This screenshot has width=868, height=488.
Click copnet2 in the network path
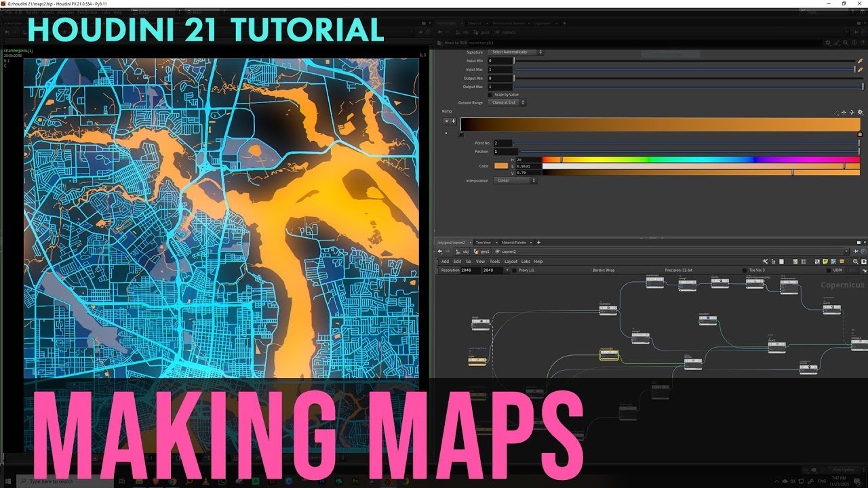tap(506, 251)
